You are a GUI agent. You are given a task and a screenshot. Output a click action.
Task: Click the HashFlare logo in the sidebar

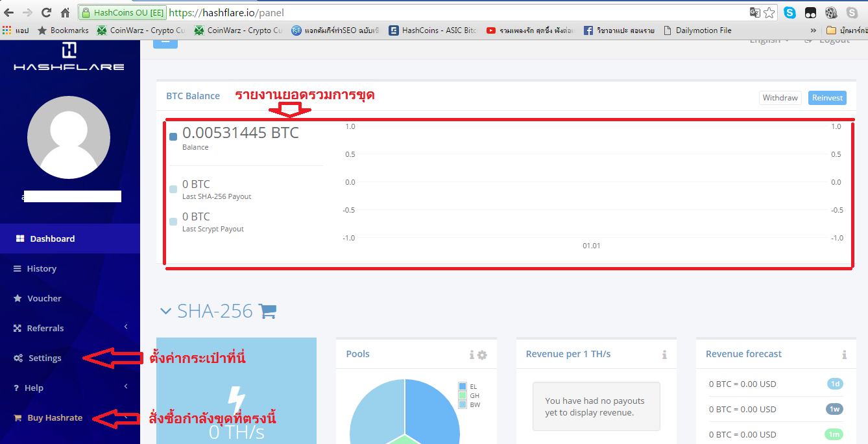[69, 56]
